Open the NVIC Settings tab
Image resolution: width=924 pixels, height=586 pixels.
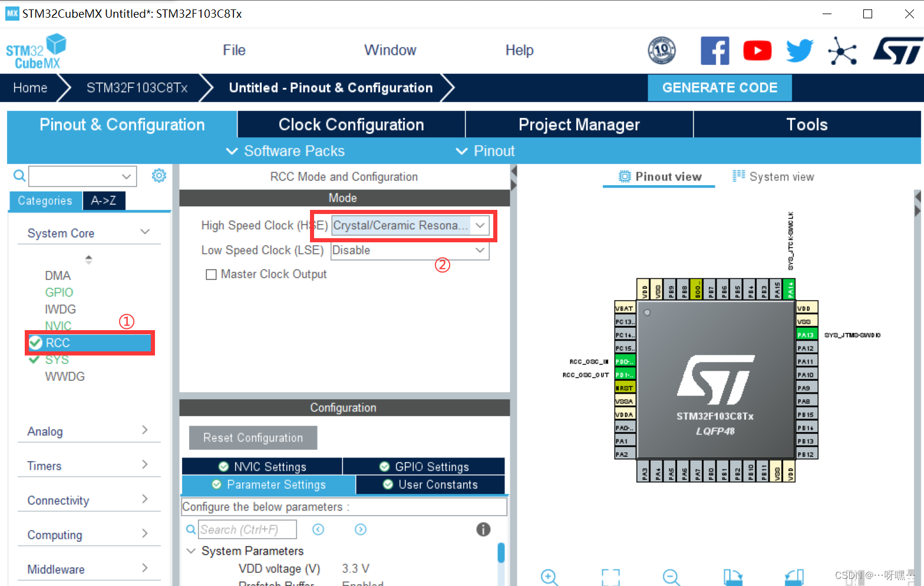click(262, 466)
